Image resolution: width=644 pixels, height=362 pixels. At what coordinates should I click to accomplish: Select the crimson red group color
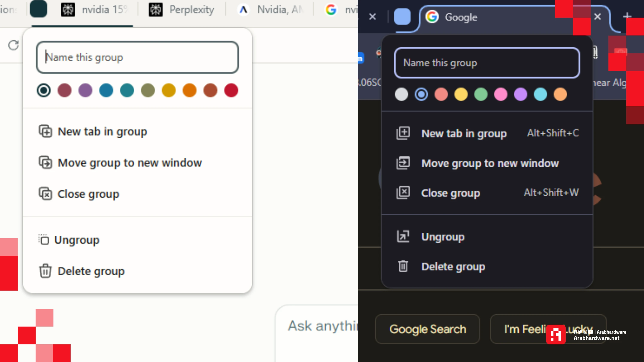231,90
